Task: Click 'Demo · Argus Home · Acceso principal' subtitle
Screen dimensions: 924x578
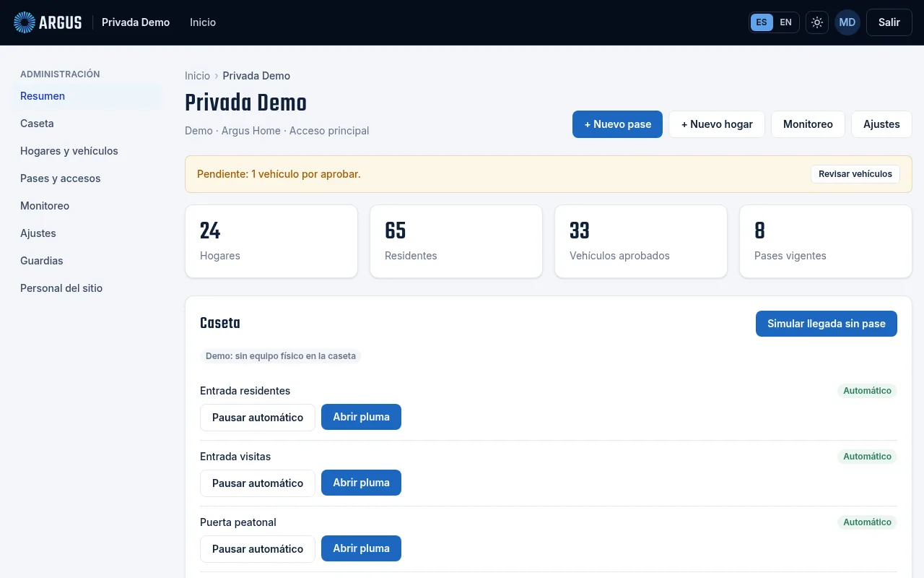Action: 277,131
